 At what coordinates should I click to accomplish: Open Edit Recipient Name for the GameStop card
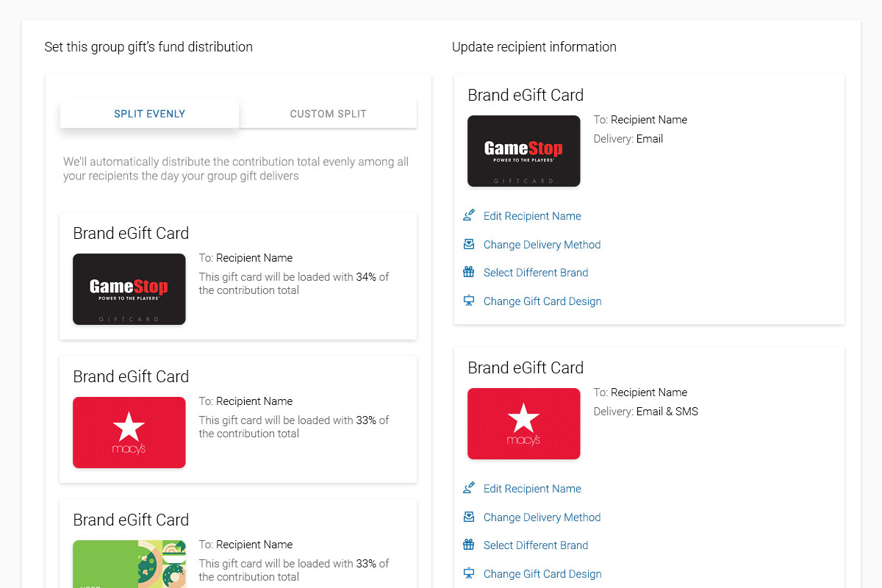click(532, 216)
